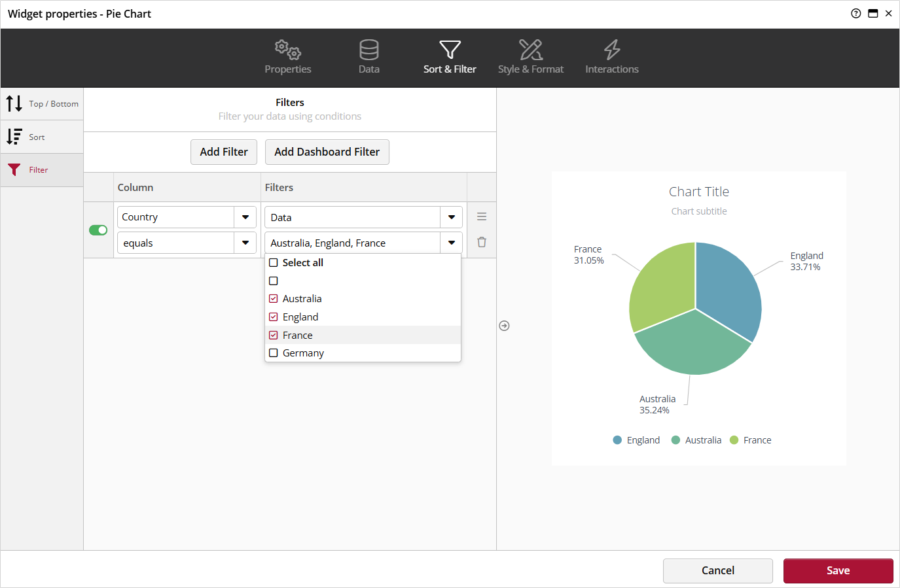Switch to the Sort side tab
900x588 pixels.
click(42, 137)
